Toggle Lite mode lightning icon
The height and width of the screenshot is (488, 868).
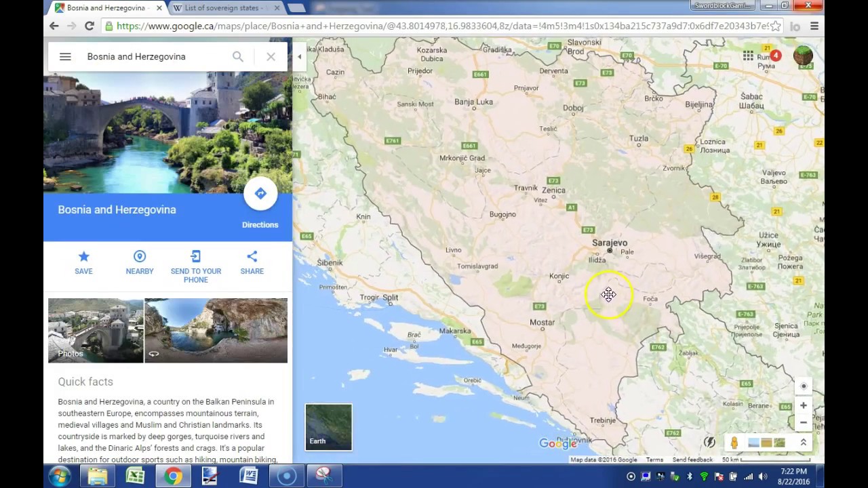tap(709, 442)
